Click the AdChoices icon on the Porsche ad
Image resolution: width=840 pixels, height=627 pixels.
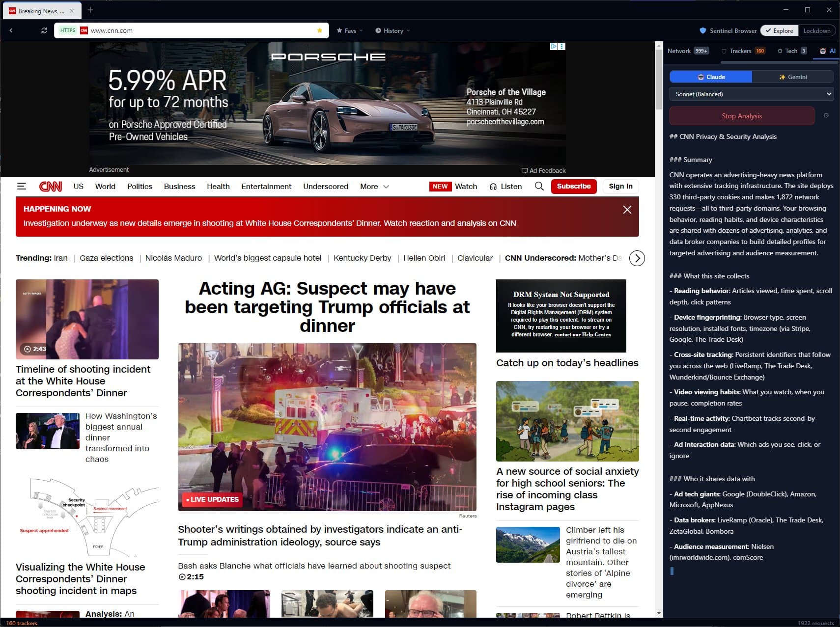[x=554, y=46]
